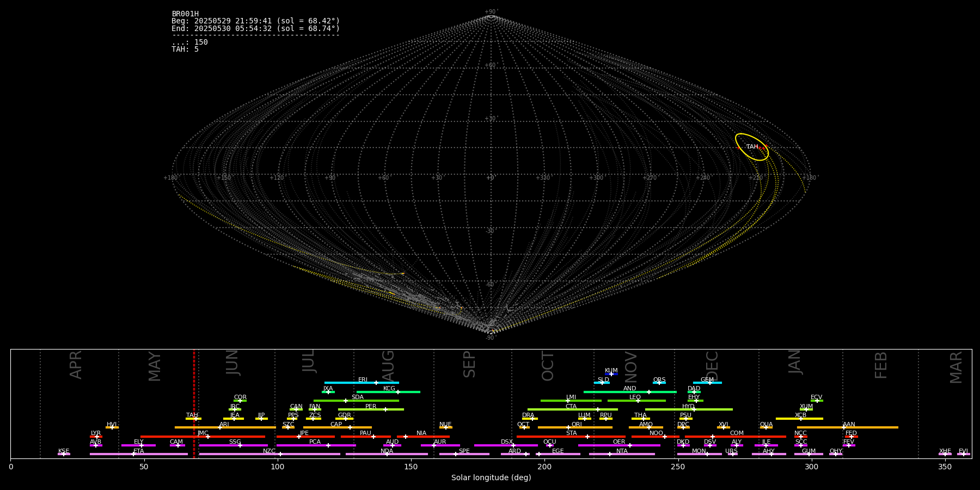
Task: Click the HYD shower bar
Action: coord(689,409)
